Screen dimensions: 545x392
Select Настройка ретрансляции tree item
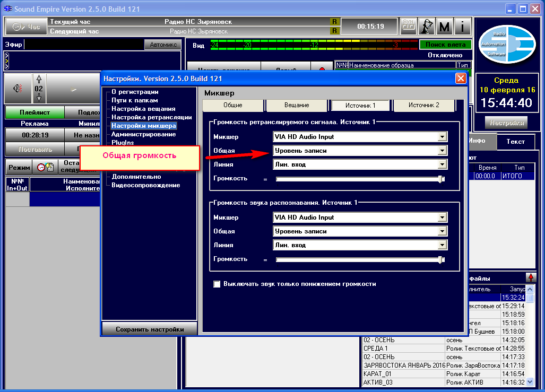(x=152, y=117)
